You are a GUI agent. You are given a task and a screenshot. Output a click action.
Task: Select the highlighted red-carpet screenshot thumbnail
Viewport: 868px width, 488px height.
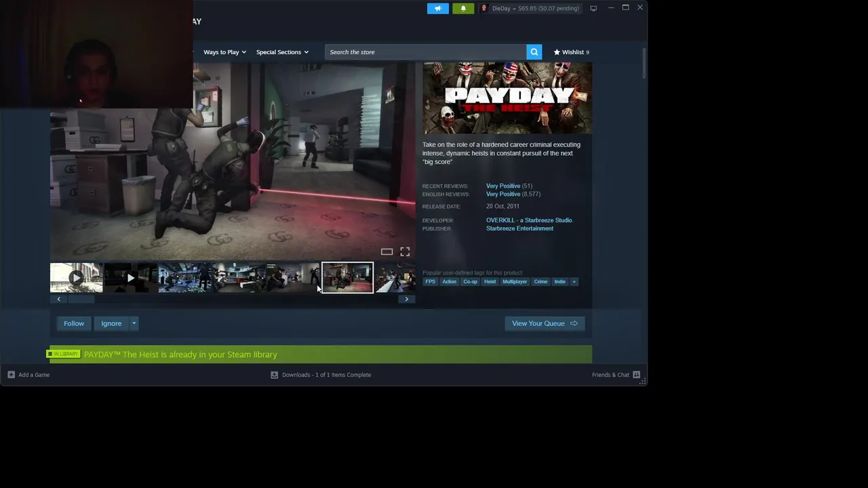347,278
